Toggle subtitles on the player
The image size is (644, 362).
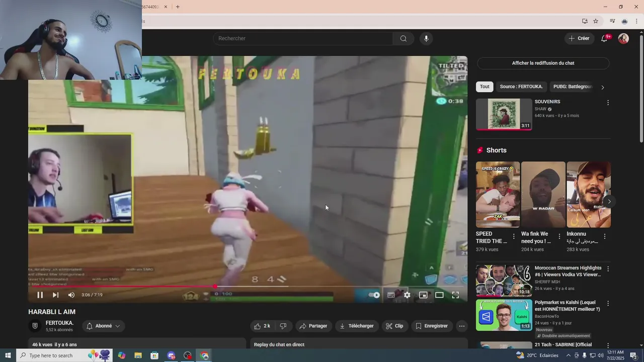(391, 295)
